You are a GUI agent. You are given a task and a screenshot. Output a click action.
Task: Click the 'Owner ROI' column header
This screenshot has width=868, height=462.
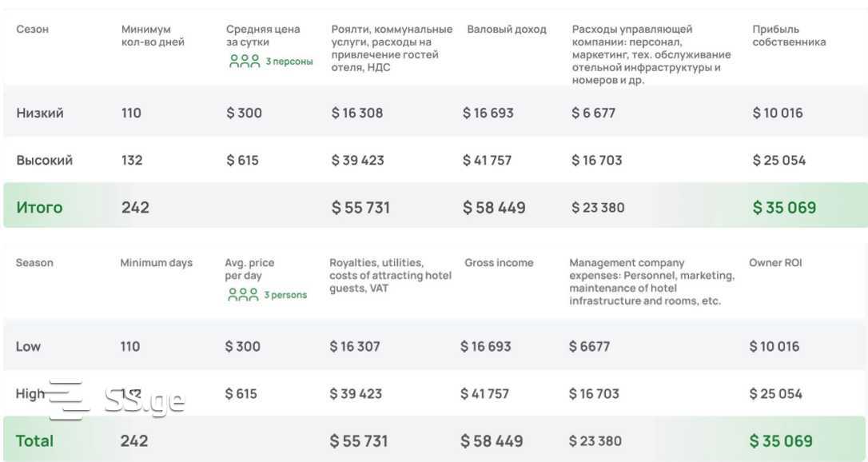[x=775, y=262]
